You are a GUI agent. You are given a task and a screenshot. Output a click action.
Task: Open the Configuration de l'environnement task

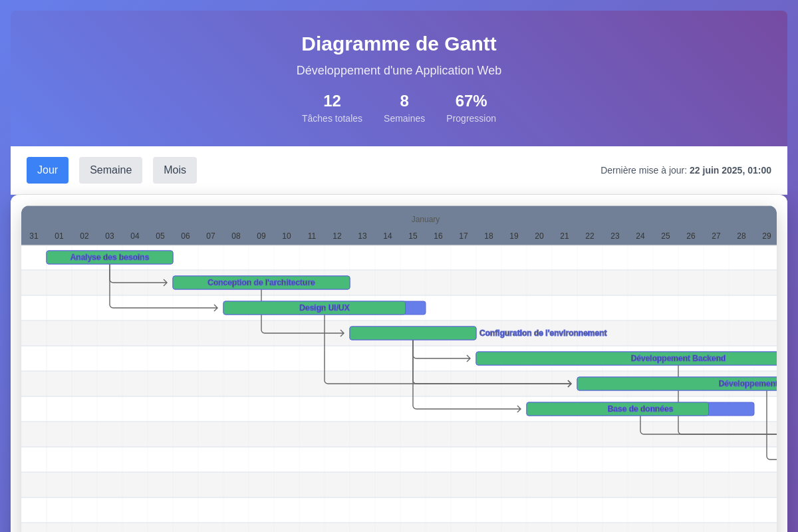(412, 332)
